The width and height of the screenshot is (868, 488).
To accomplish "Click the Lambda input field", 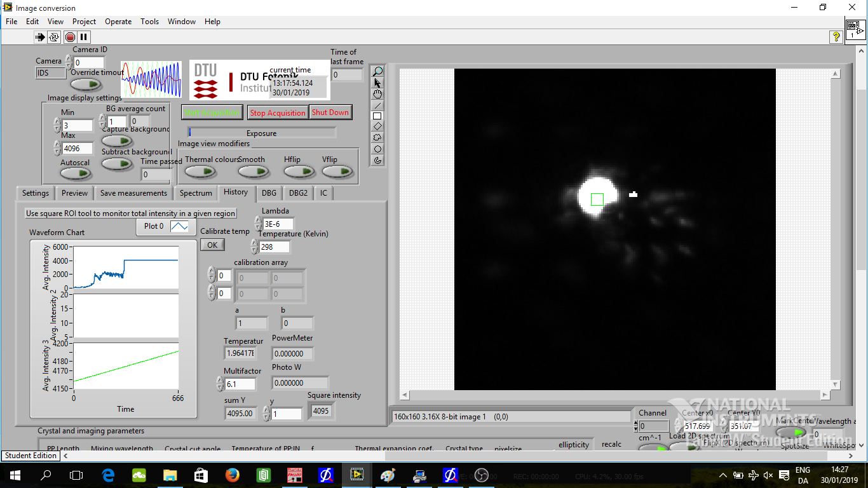I will pyautogui.click(x=278, y=224).
